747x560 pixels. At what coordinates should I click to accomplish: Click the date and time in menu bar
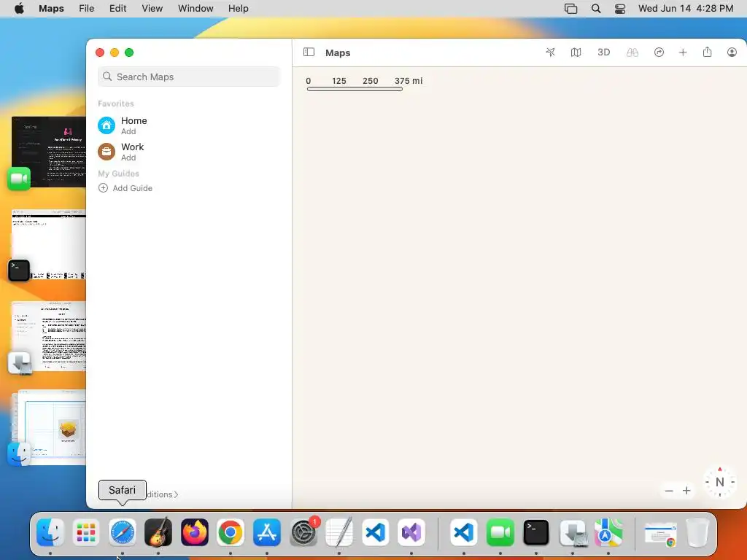point(686,9)
